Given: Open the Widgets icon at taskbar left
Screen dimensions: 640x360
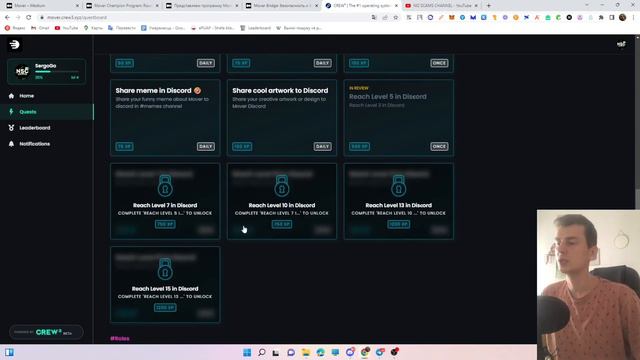Looking at the screenshot, I should pos(9,352).
